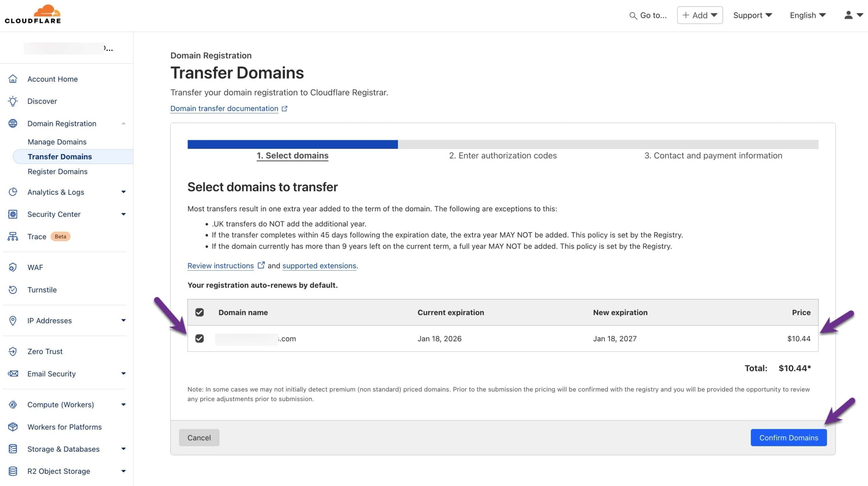Click the transfer progress bar
This screenshot has width=868, height=486.
click(x=503, y=144)
